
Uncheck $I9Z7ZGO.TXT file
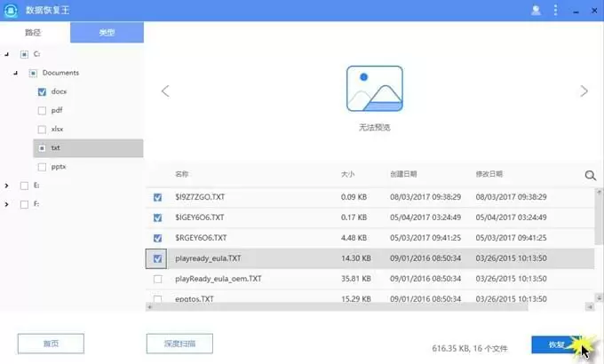157,197
